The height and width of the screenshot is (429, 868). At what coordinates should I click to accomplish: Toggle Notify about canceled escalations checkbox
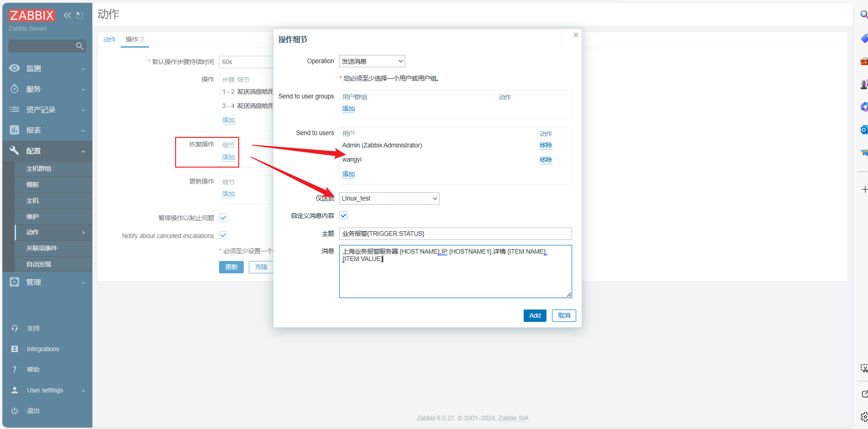pos(223,235)
